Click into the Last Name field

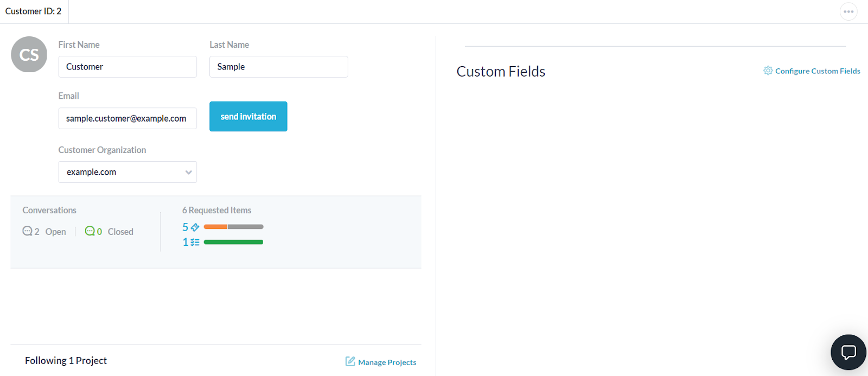tap(278, 67)
